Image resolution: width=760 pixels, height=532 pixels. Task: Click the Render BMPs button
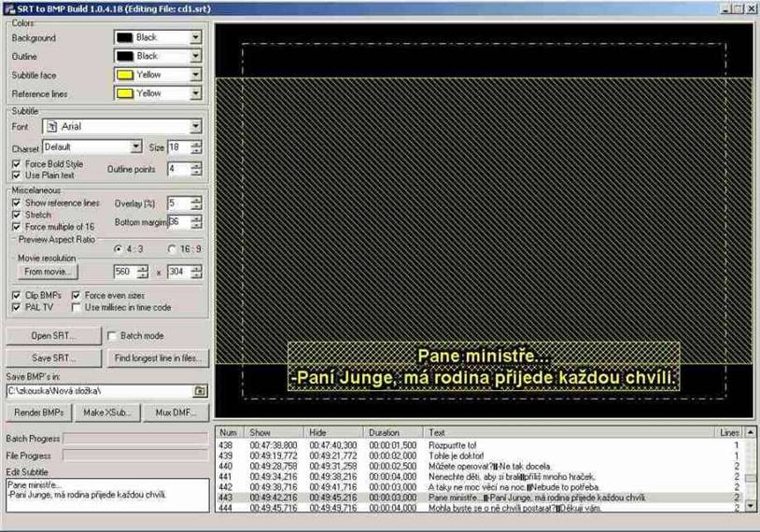click(x=39, y=413)
